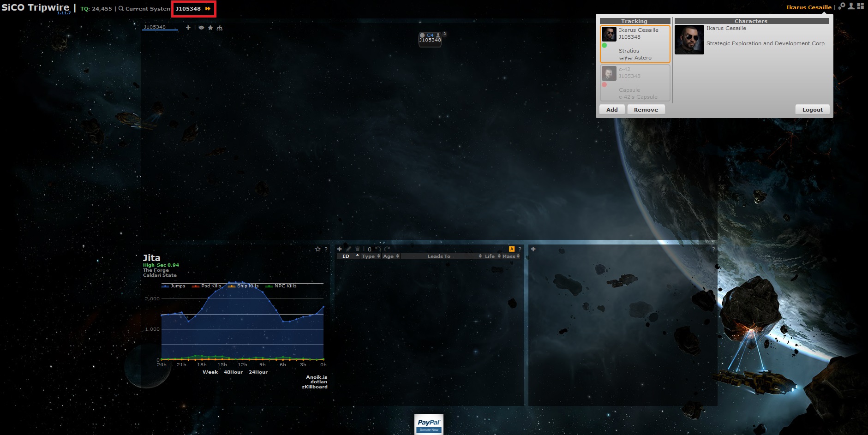
Task: Open the chain hierarchy tree icon
Action: [x=220, y=28]
